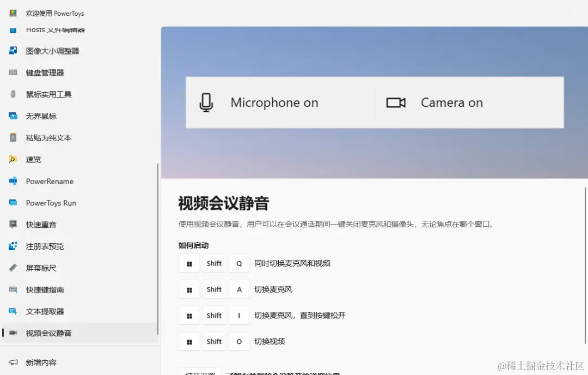Click the 屏幕标尺 ruler icon
Image resolution: width=588 pixels, height=375 pixels.
point(12,268)
